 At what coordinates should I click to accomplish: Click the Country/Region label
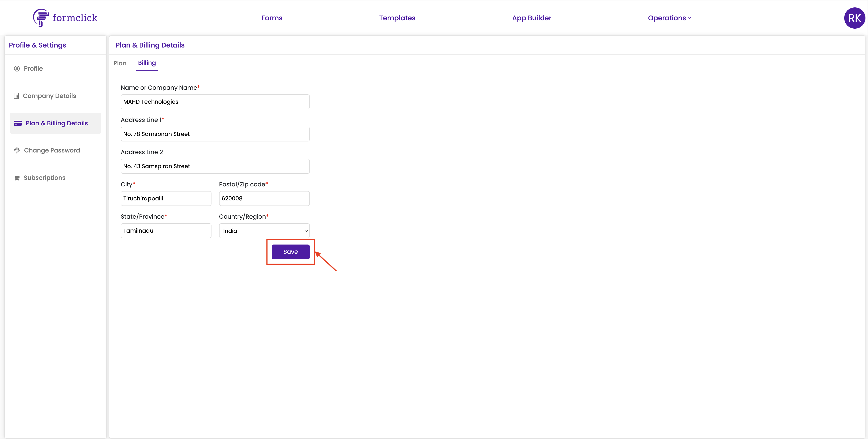(244, 217)
